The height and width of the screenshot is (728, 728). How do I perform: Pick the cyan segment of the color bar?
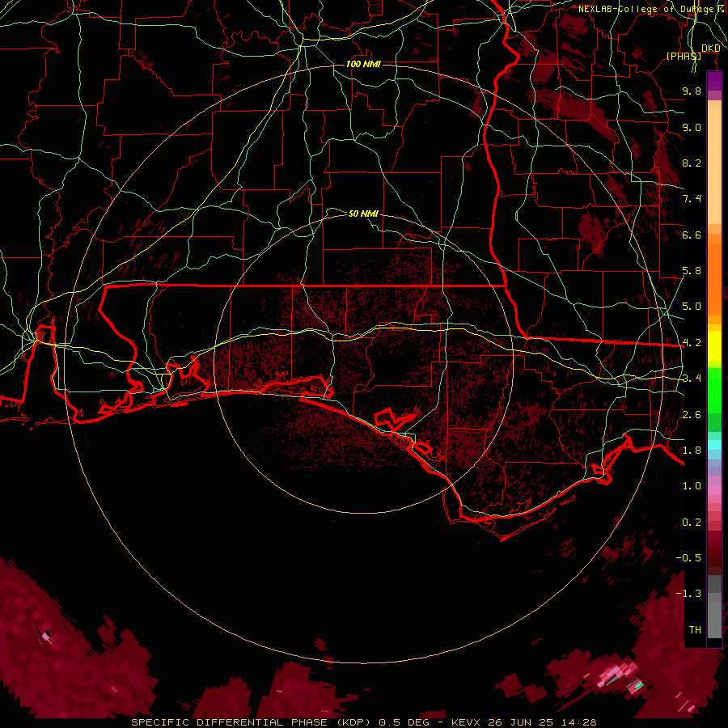(x=714, y=445)
